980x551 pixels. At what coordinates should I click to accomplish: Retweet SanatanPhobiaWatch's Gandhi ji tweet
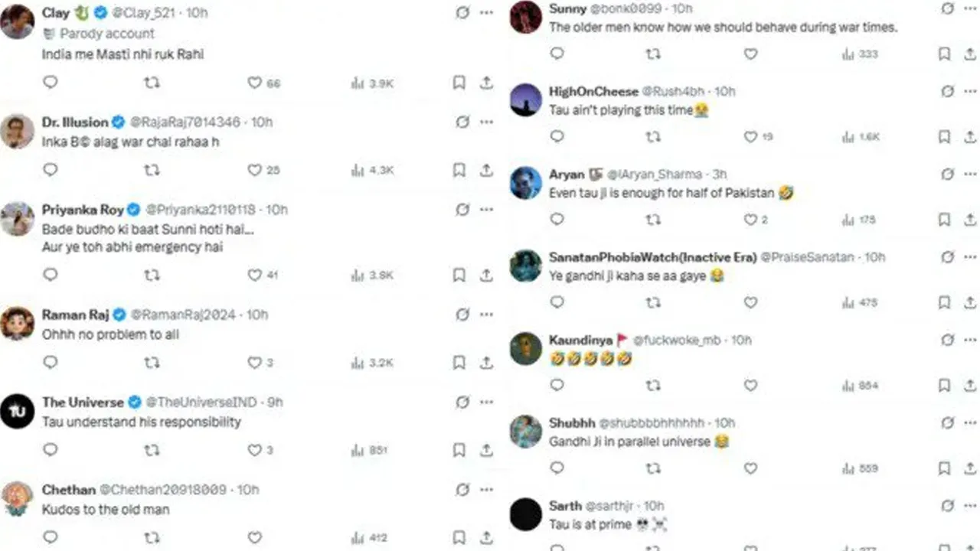653,302
